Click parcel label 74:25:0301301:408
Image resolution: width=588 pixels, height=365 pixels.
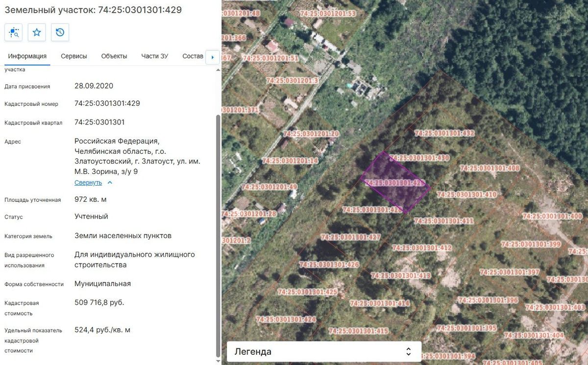click(490, 168)
